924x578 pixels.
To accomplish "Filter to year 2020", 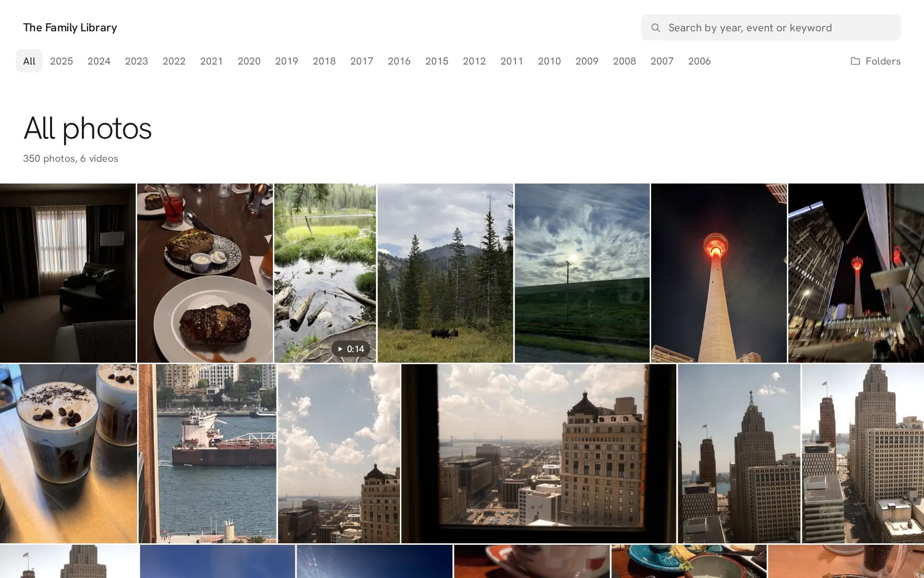I will (x=249, y=61).
